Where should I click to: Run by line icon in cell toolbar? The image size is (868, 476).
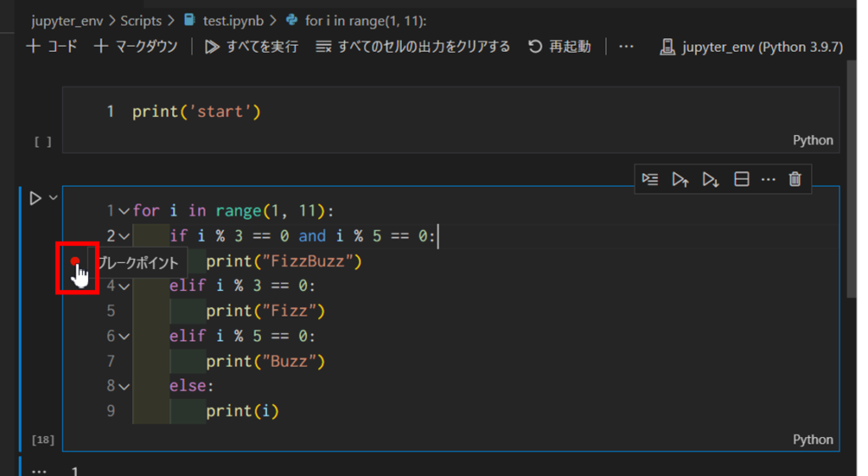click(x=650, y=179)
